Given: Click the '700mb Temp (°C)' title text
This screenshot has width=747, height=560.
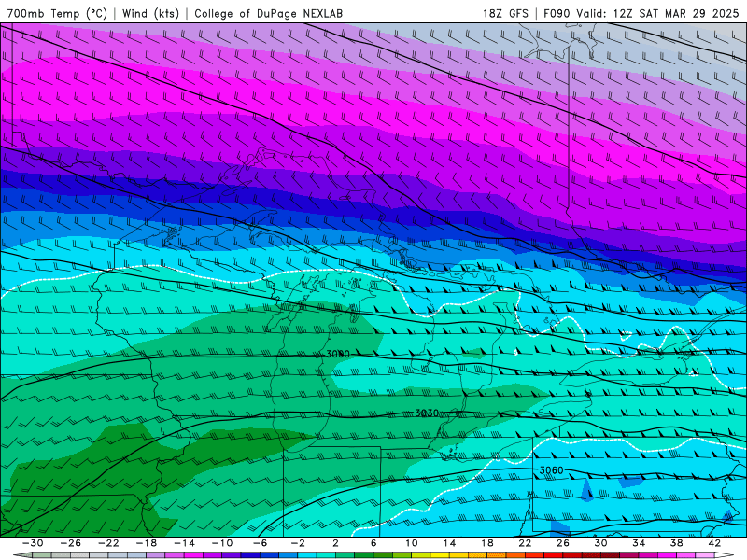Looking at the screenshot, I should point(57,13).
